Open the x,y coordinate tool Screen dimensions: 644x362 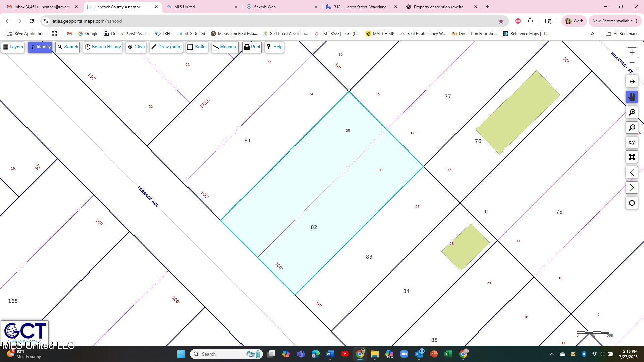click(x=632, y=143)
